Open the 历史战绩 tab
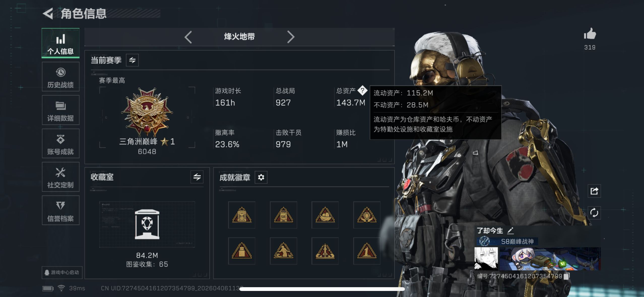644x297 pixels. click(x=61, y=77)
